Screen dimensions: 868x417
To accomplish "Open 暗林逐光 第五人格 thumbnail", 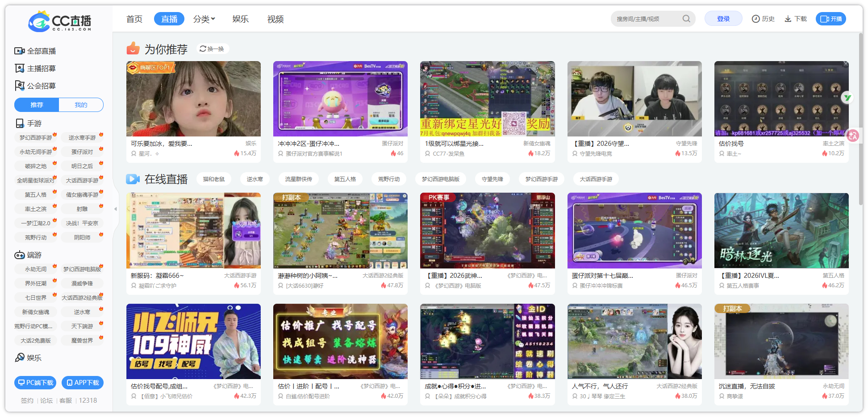I will pos(781,231).
